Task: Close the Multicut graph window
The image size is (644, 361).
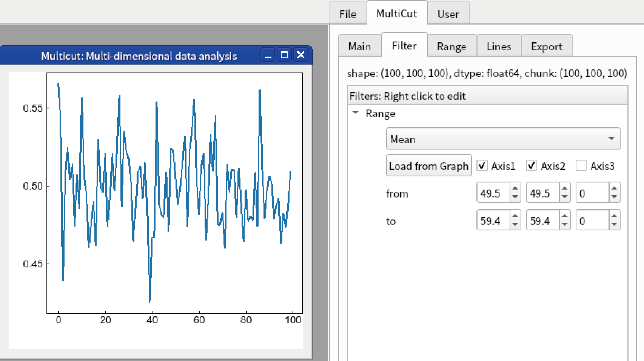Action: coord(300,56)
